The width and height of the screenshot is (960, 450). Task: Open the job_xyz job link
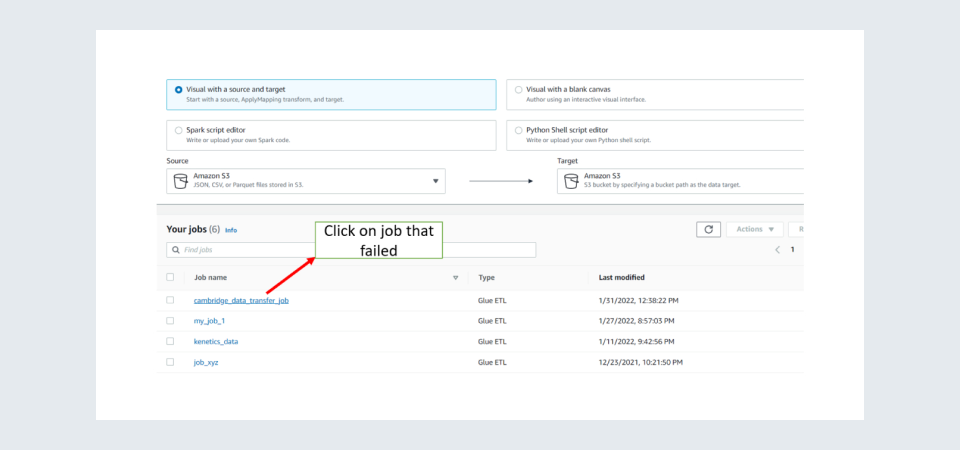click(206, 362)
